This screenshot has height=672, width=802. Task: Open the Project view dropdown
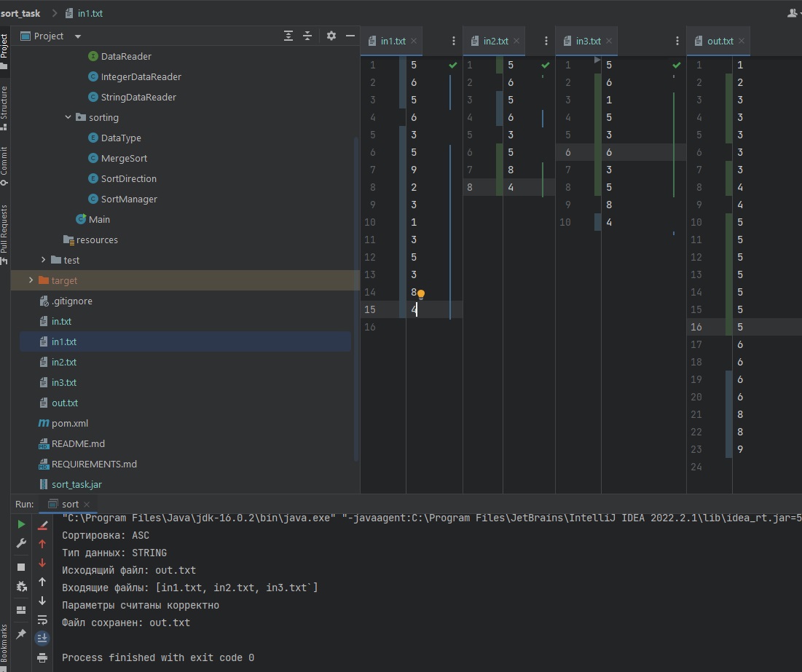[x=78, y=36]
